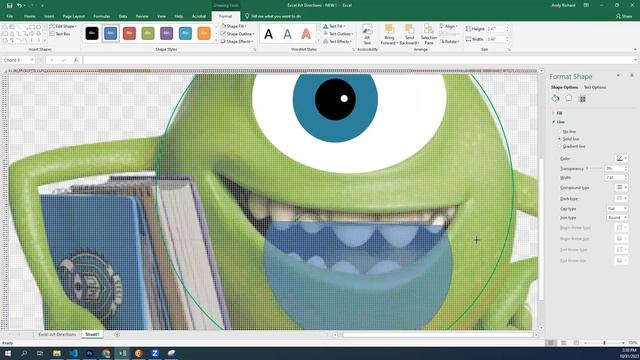Open the Home ribbon tab
The height and width of the screenshot is (360, 640).
click(x=29, y=16)
